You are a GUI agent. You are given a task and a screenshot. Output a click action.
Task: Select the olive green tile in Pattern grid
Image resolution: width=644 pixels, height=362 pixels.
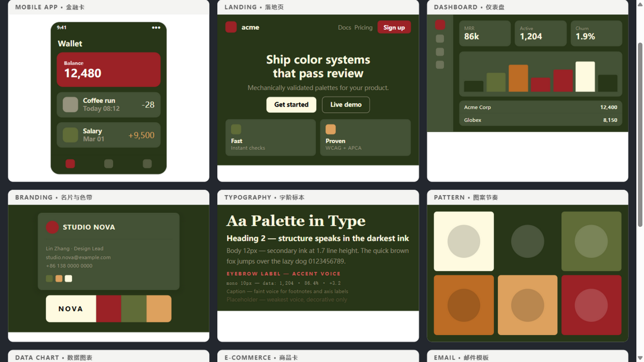tap(591, 241)
